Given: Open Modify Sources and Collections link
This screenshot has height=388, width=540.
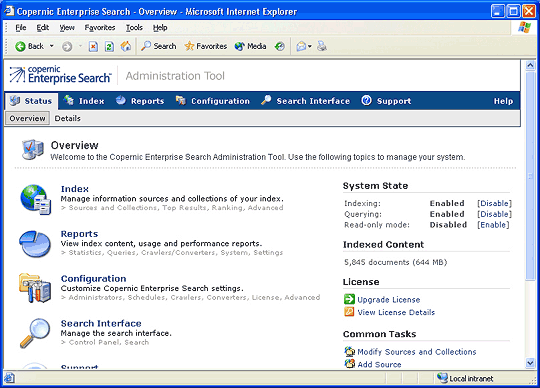Looking at the screenshot, I should 417,352.
